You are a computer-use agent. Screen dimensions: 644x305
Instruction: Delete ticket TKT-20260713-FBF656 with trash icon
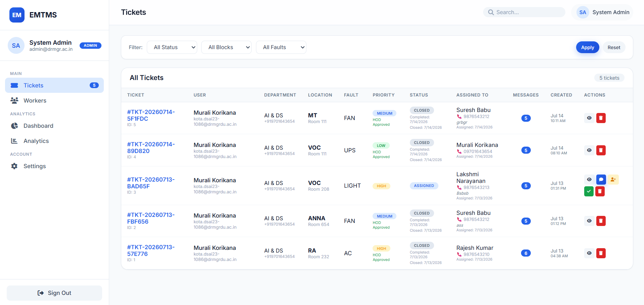tap(601, 221)
